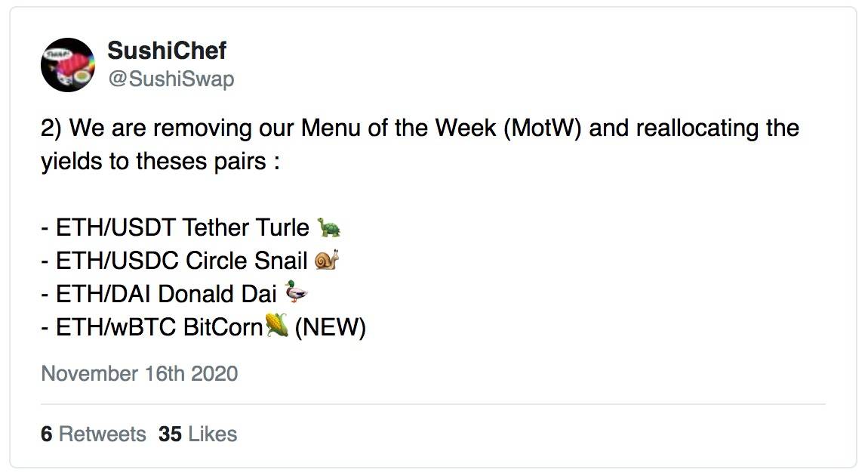The width and height of the screenshot is (868, 476).
Task: Click the ETH/USDT Tether Turle text
Action: pyautogui.click(x=181, y=227)
